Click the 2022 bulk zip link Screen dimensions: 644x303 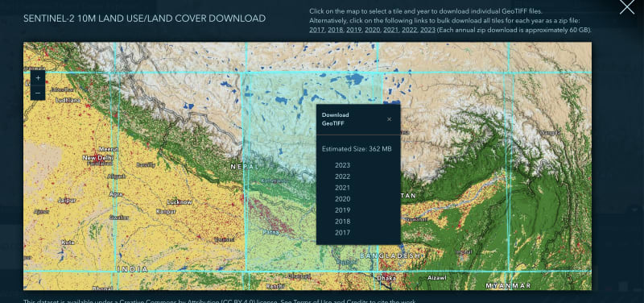click(x=409, y=30)
